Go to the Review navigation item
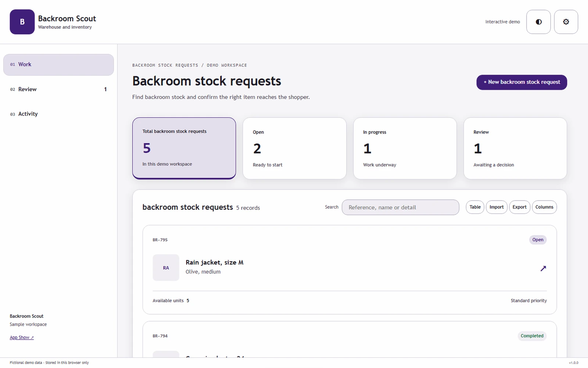This screenshot has height=368, width=588. [x=58, y=89]
